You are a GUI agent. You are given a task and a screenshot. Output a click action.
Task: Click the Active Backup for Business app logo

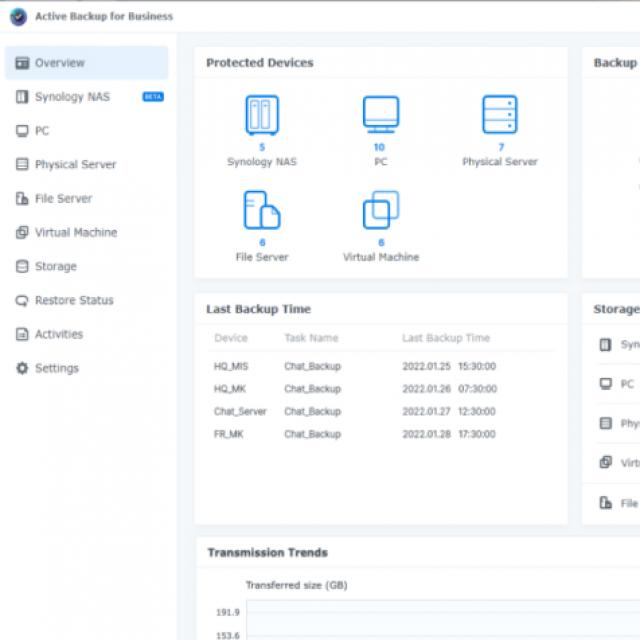click(x=18, y=17)
